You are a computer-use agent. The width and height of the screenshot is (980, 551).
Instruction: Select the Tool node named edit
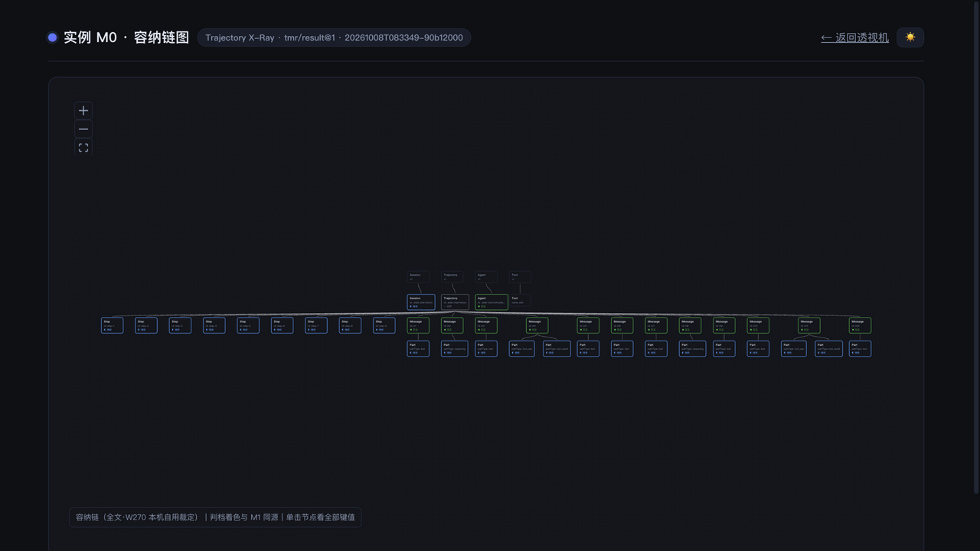tap(521, 301)
